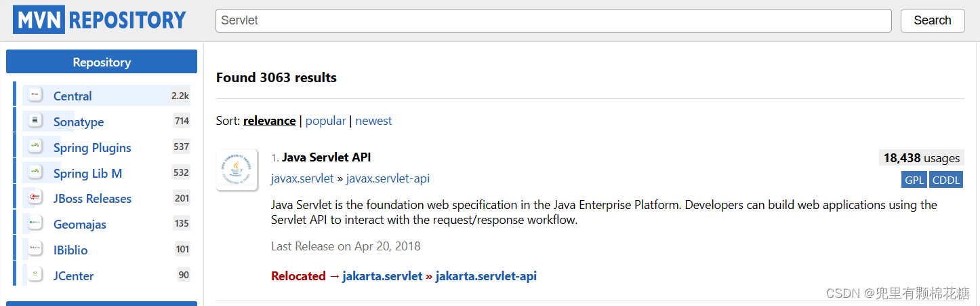Screen dimensions: 980x306
Task: Sort results by relevance
Action: click(x=269, y=121)
